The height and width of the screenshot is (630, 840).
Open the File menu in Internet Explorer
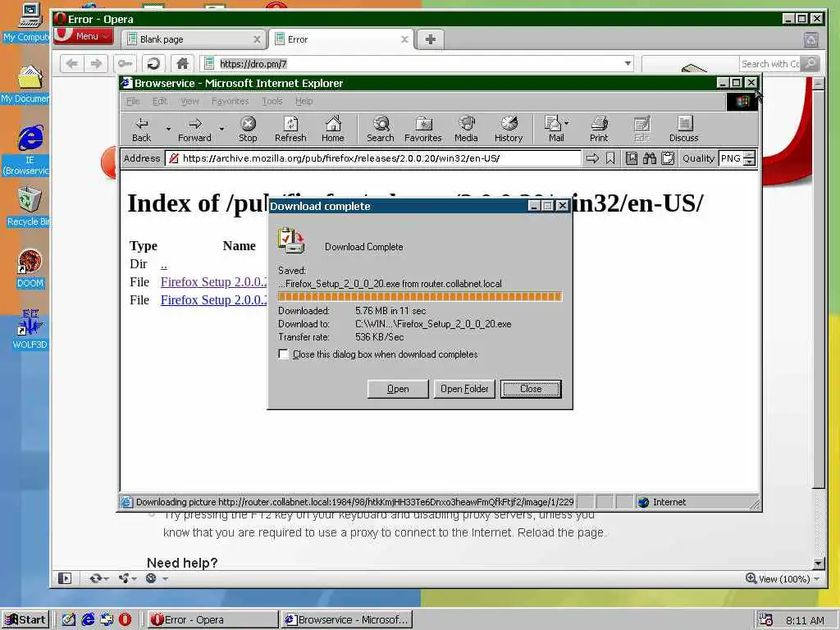pyautogui.click(x=133, y=101)
